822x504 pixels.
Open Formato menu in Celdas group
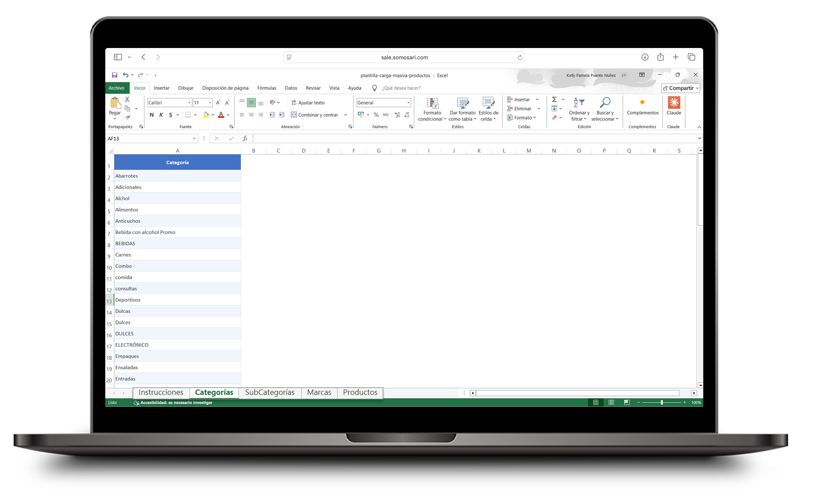click(522, 118)
